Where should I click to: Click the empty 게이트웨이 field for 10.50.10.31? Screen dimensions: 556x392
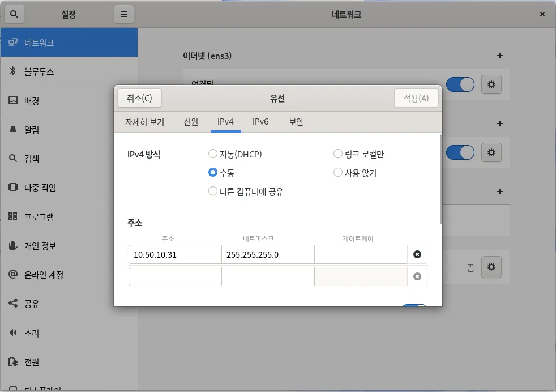pyautogui.click(x=361, y=255)
